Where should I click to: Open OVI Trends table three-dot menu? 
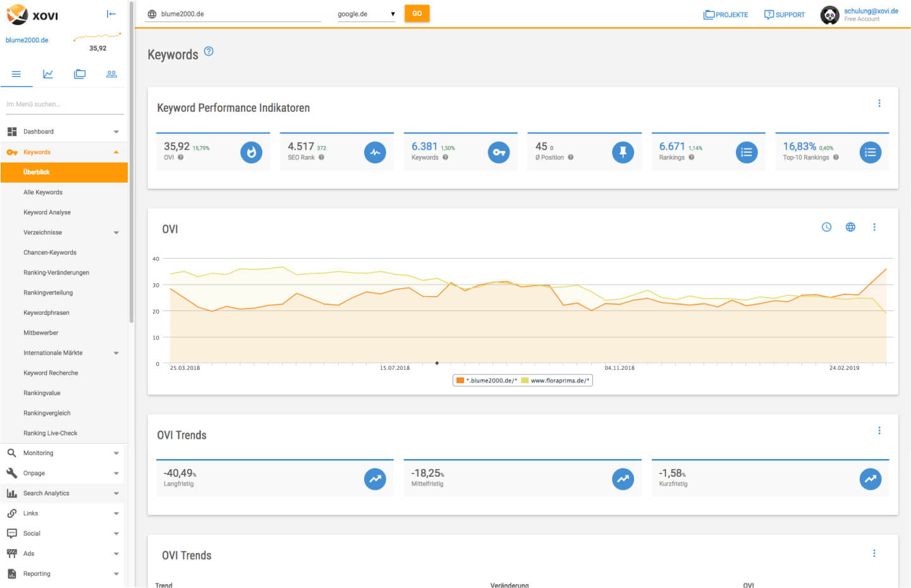[874, 553]
